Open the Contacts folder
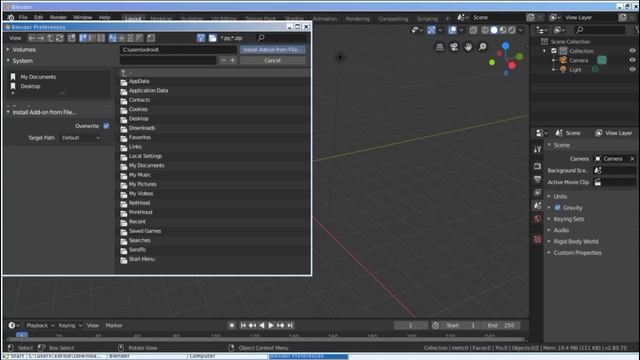The width and height of the screenshot is (640, 360). click(x=139, y=100)
